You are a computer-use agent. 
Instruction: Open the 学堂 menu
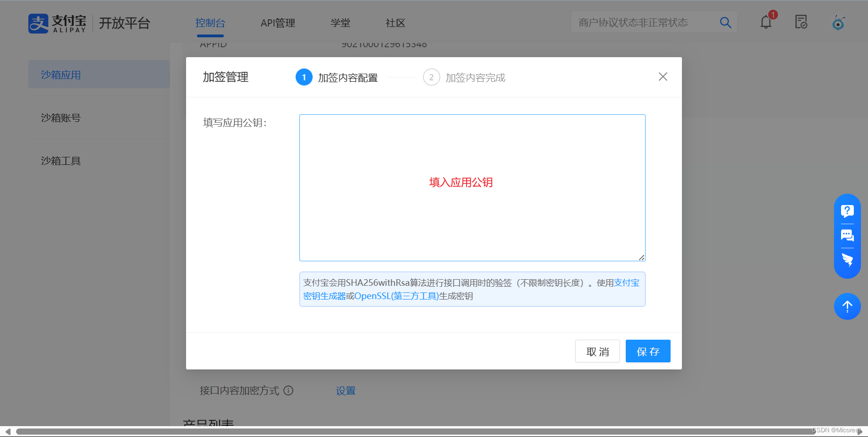click(x=340, y=23)
